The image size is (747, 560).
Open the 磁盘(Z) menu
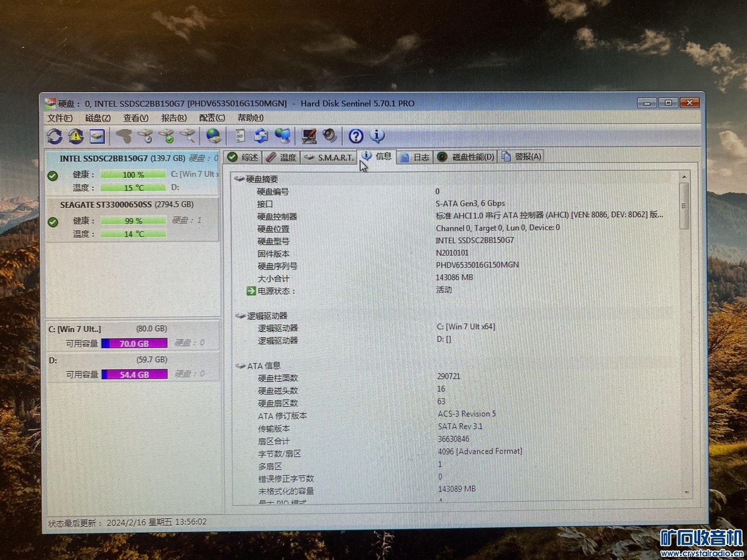pyautogui.click(x=98, y=118)
